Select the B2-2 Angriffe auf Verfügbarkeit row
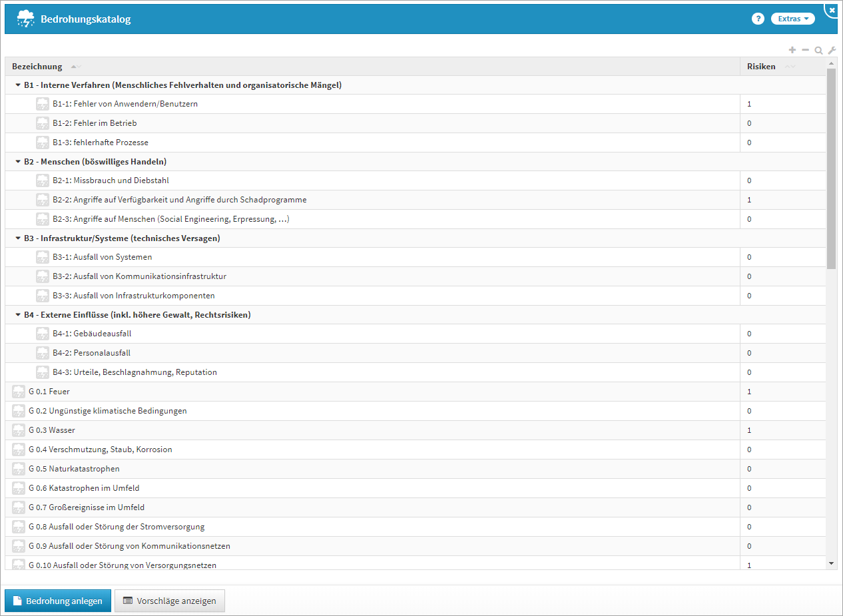The width and height of the screenshot is (843, 616). point(416,200)
